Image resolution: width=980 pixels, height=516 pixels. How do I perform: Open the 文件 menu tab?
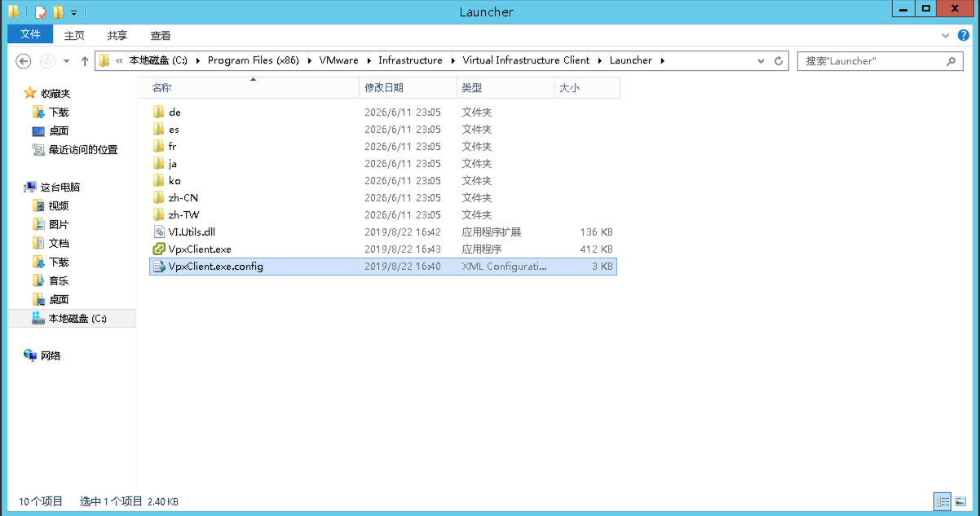(30, 34)
